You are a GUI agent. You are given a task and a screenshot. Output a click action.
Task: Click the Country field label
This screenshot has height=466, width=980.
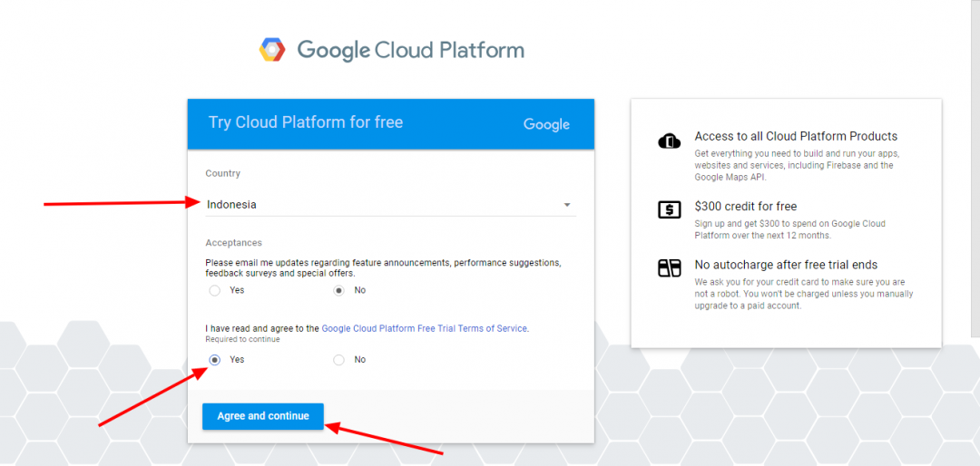222,174
